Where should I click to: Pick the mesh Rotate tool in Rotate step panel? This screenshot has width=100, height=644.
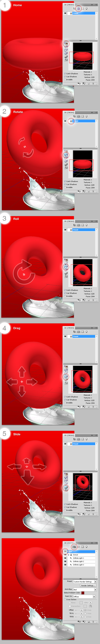pos(66,155)
